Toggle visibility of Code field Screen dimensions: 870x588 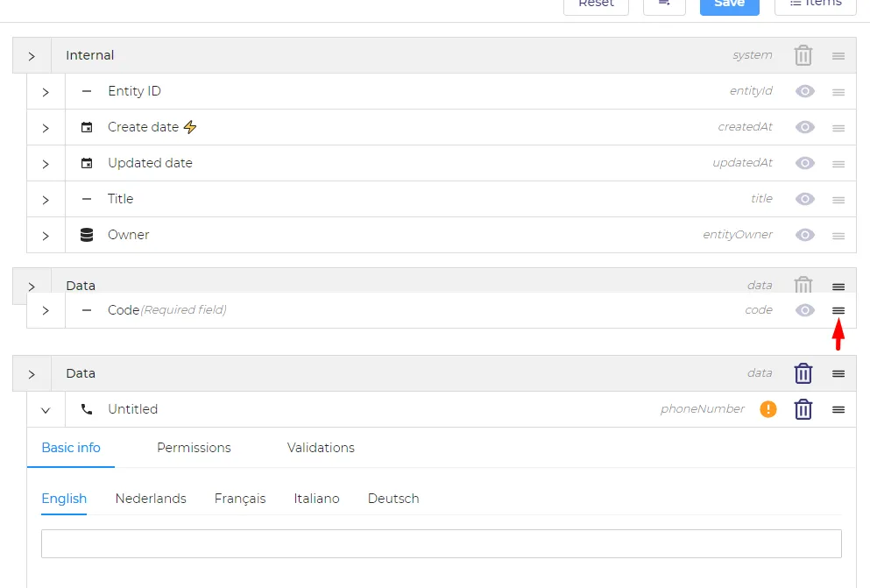pos(804,310)
